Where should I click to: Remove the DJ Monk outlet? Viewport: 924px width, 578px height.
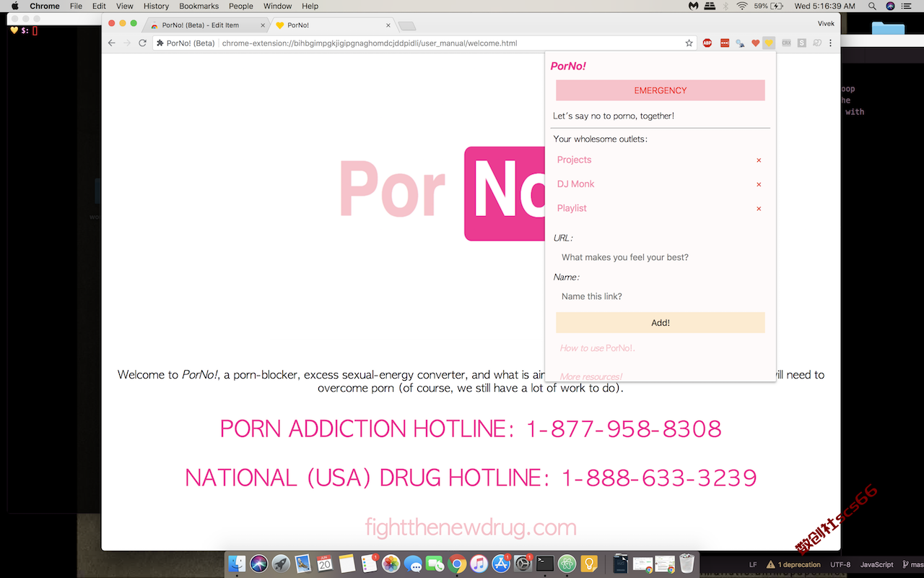pos(759,184)
